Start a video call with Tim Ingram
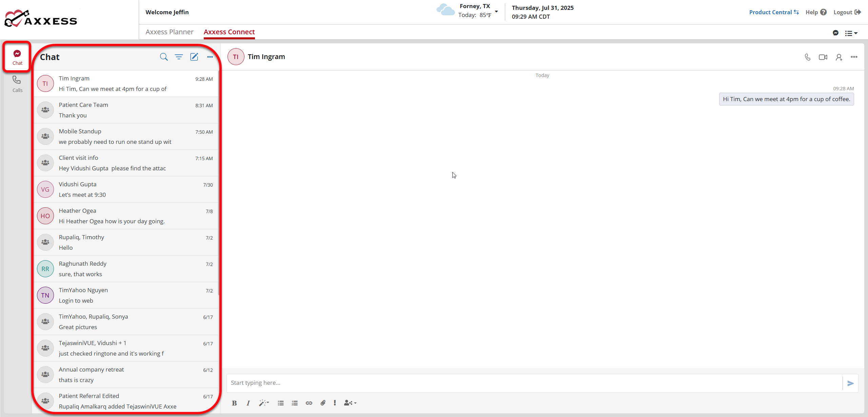Viewport: 868px width, 417px height. point(823,57)
